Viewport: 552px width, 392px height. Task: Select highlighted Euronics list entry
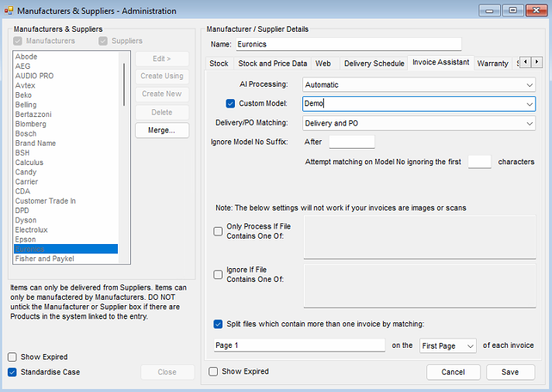coord(66,249)
